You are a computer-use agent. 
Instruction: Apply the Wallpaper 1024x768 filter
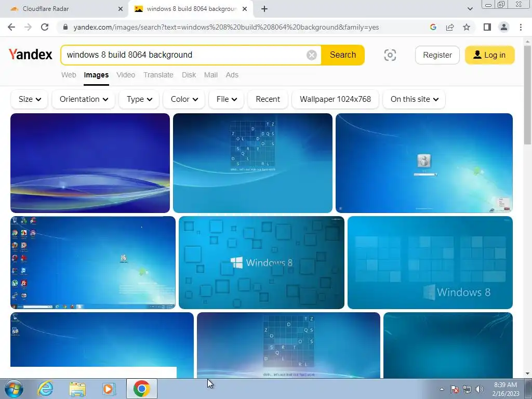pos(335,99)
